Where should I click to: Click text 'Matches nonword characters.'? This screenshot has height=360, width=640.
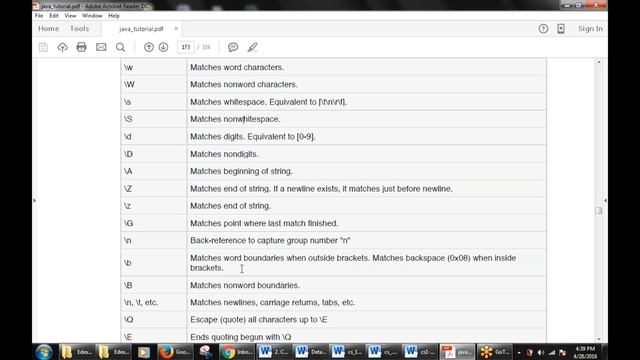244,84
